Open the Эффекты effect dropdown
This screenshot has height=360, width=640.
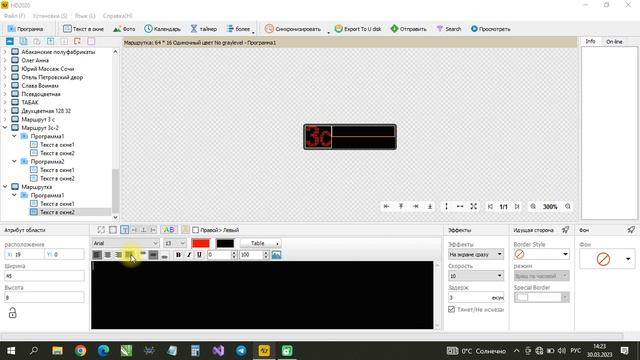pyautogui.click(x=476, y=254)
